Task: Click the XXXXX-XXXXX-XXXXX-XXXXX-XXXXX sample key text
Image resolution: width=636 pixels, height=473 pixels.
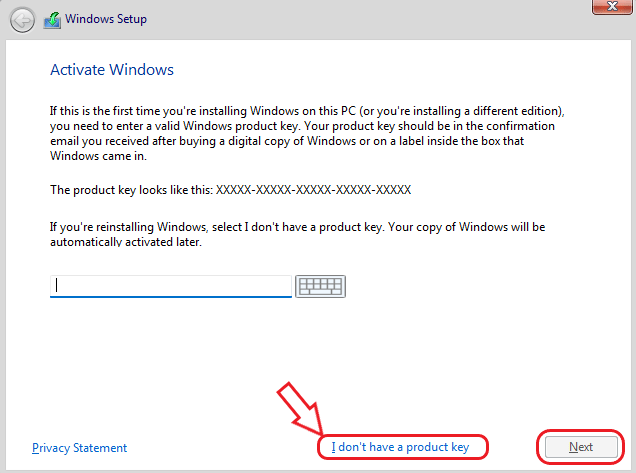Action: (x=314, y=190)
